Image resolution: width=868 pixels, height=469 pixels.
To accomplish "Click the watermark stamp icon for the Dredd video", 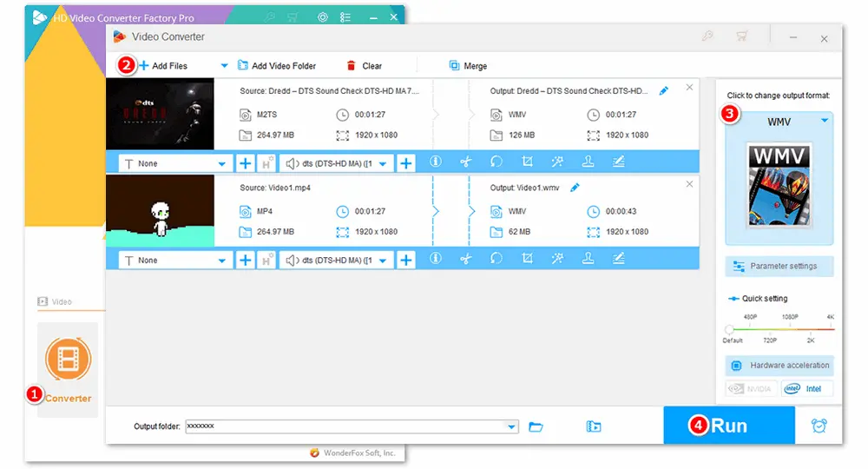I will pos(588,162).
